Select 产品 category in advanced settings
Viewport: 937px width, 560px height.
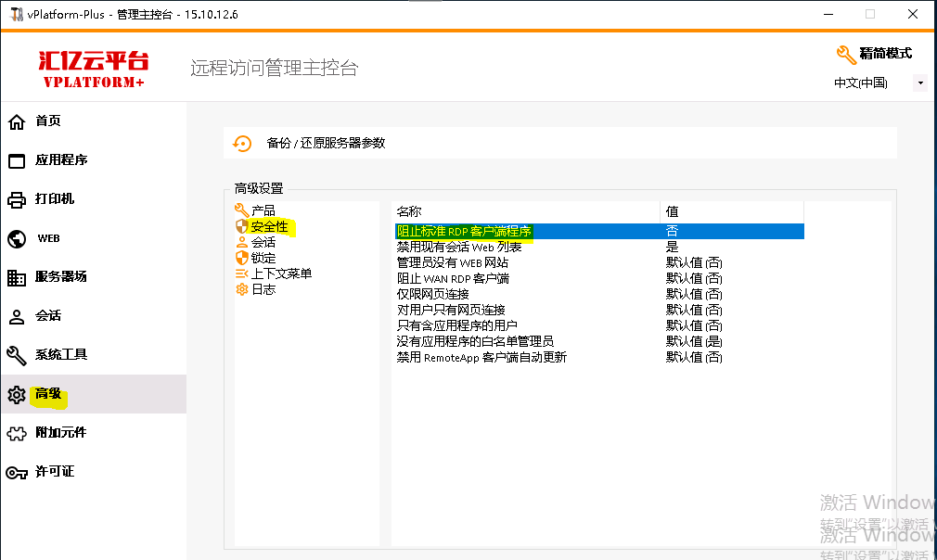[x=263, y=211]
